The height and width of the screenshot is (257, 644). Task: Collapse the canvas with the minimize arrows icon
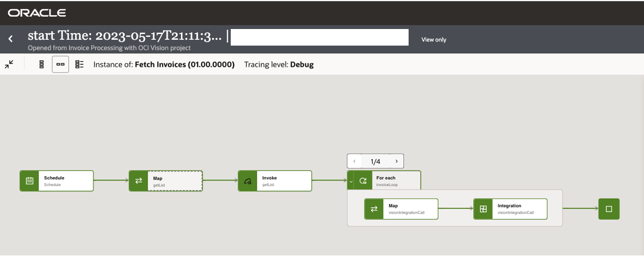point(9,64)
